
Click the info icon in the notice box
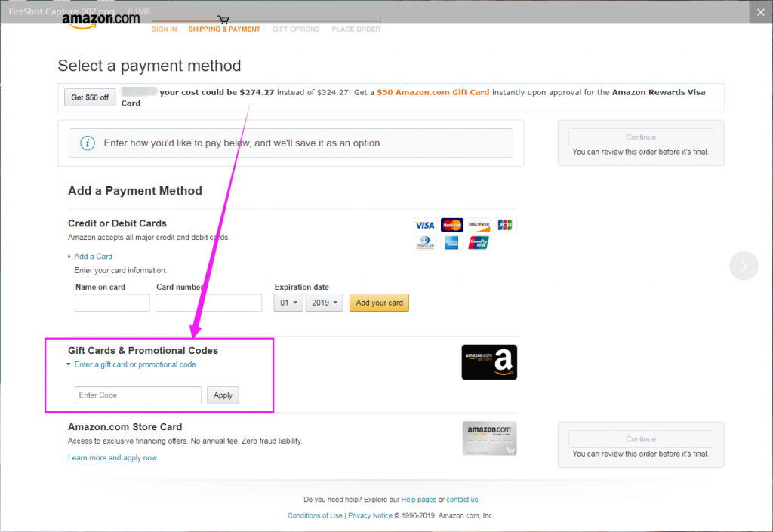(88, 143)
